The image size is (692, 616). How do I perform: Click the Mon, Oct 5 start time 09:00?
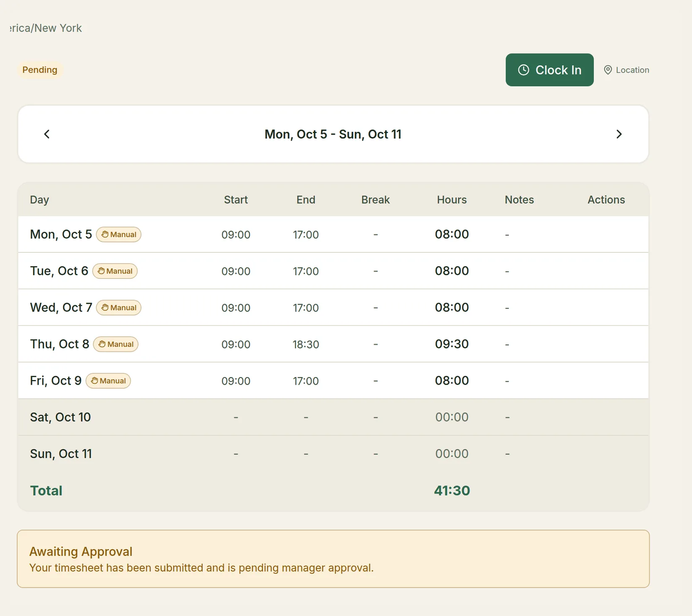236,235
